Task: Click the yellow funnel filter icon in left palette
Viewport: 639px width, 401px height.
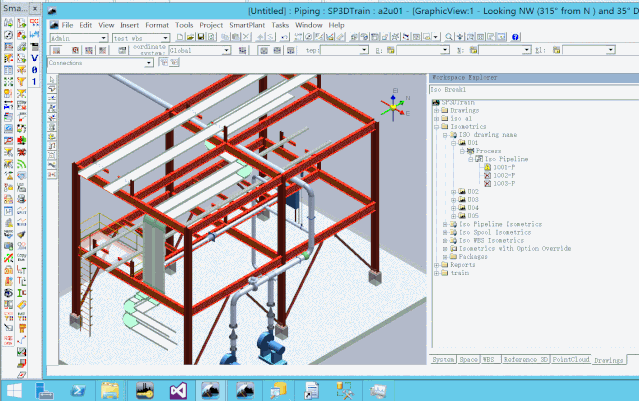Action: 22,82
